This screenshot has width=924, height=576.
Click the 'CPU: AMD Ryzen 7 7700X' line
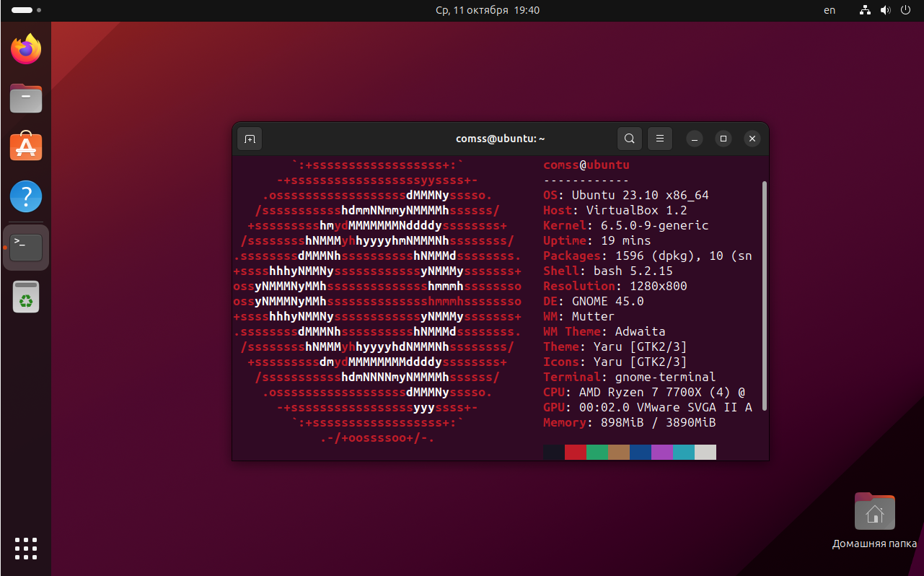pyautogui.click(x=644, y=392)
